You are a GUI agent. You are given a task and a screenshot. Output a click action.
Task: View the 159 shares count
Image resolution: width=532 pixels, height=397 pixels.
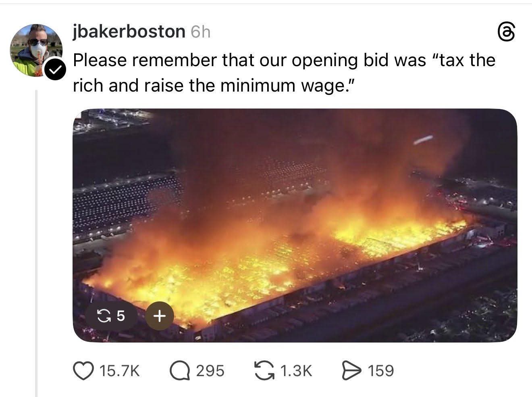tap(380, 371)
